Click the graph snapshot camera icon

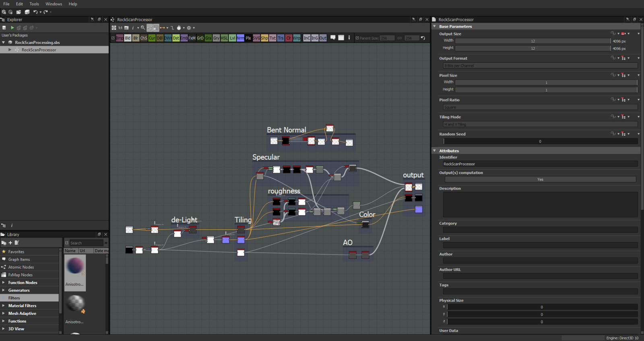tap(126, 28)
